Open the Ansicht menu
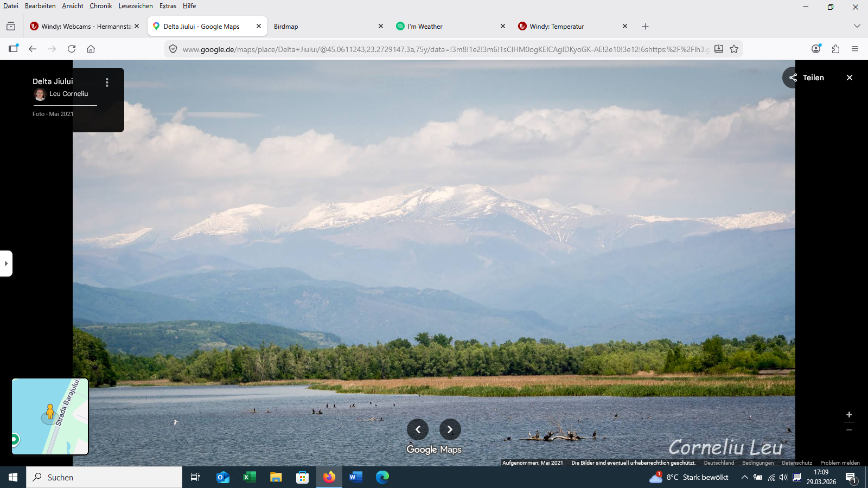The width and height of the screenshot is (868, 488). [x=73, y=6]
